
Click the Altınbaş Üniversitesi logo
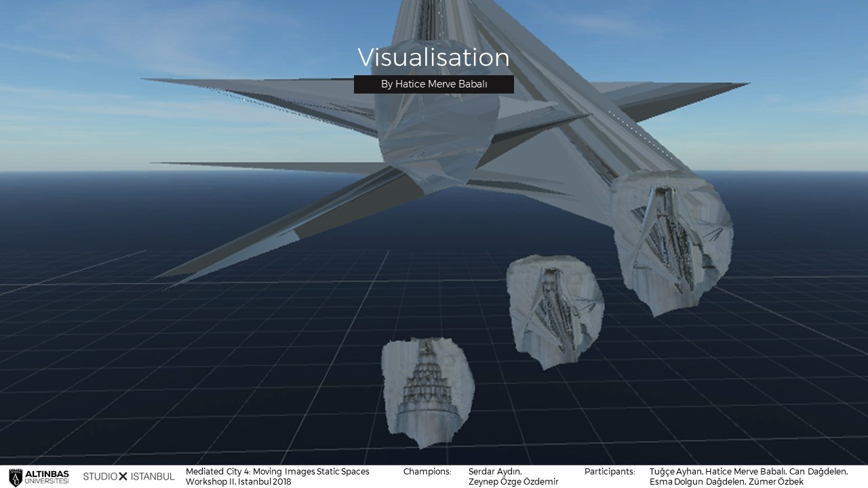tap(39, 476)
